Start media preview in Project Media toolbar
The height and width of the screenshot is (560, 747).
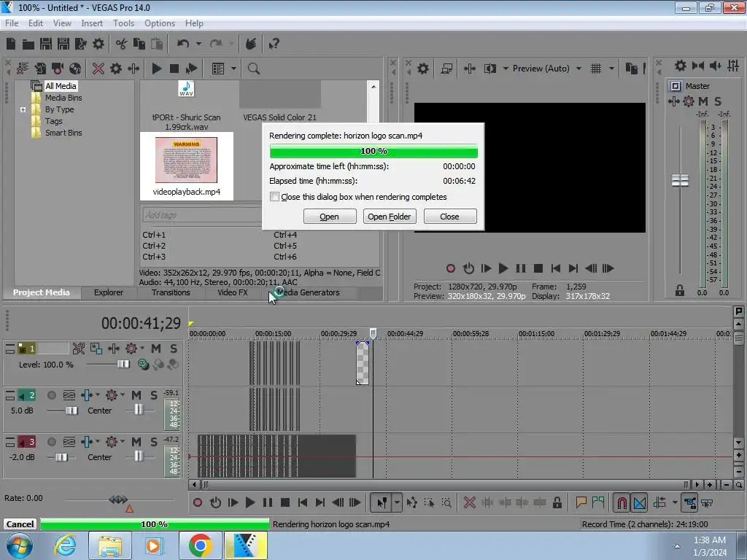point(156,69)
